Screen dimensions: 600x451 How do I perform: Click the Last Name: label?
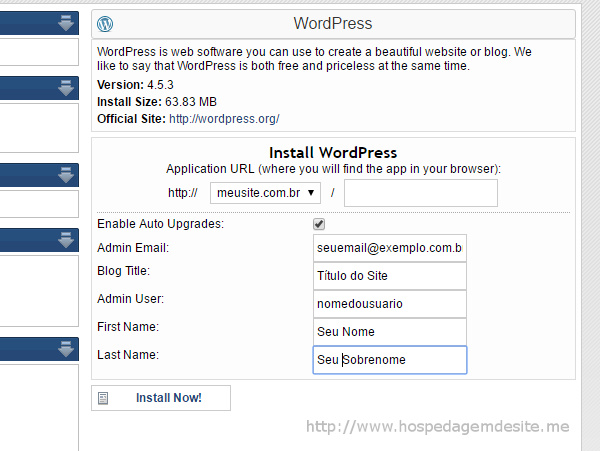(x=128, y=355)
